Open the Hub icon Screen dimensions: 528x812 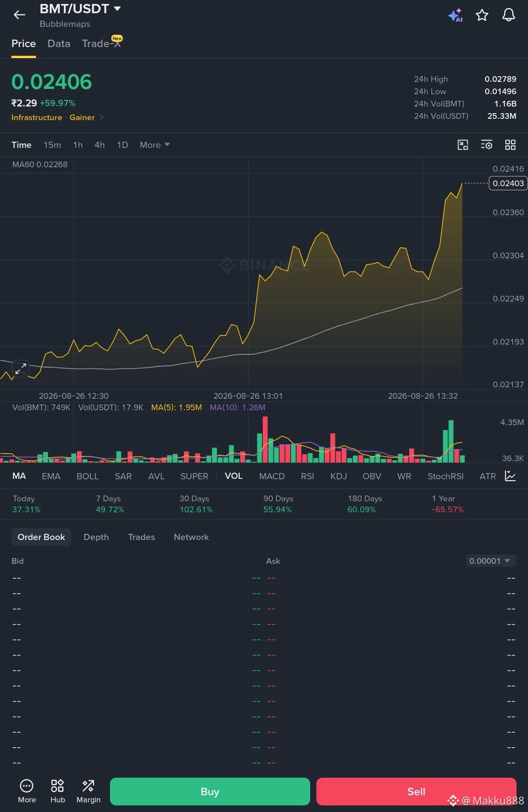(x=58, y=791)
